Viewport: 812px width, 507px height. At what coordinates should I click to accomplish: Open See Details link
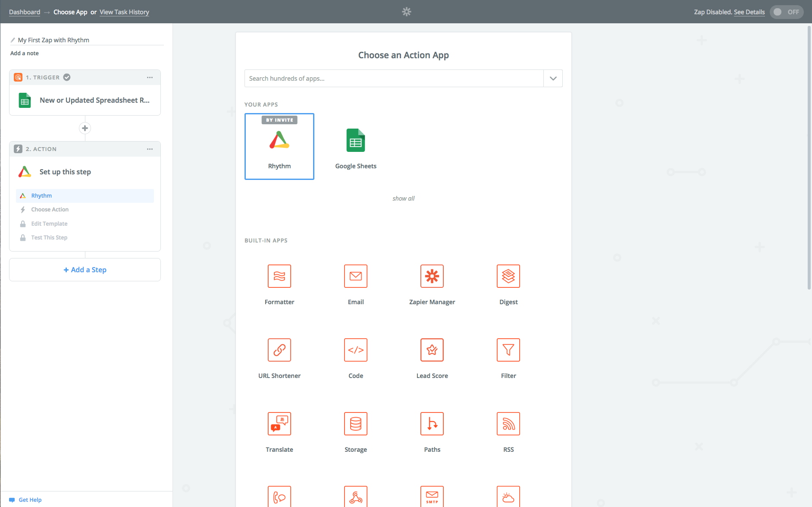[749, 12]
